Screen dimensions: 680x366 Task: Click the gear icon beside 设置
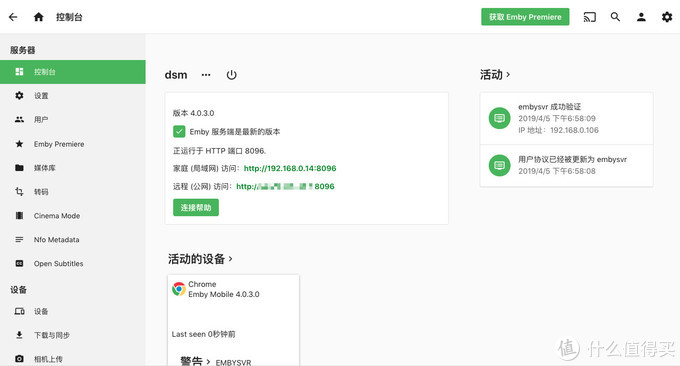(x=19, y=95)
